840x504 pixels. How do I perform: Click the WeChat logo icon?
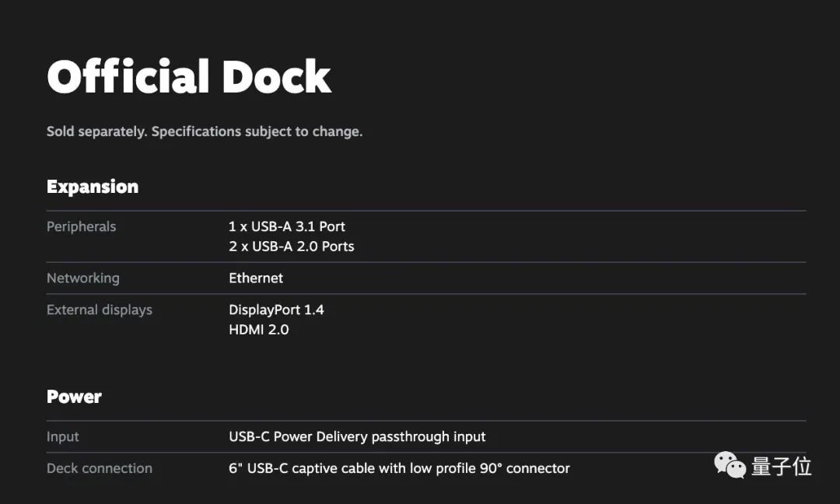coord(730,466)
